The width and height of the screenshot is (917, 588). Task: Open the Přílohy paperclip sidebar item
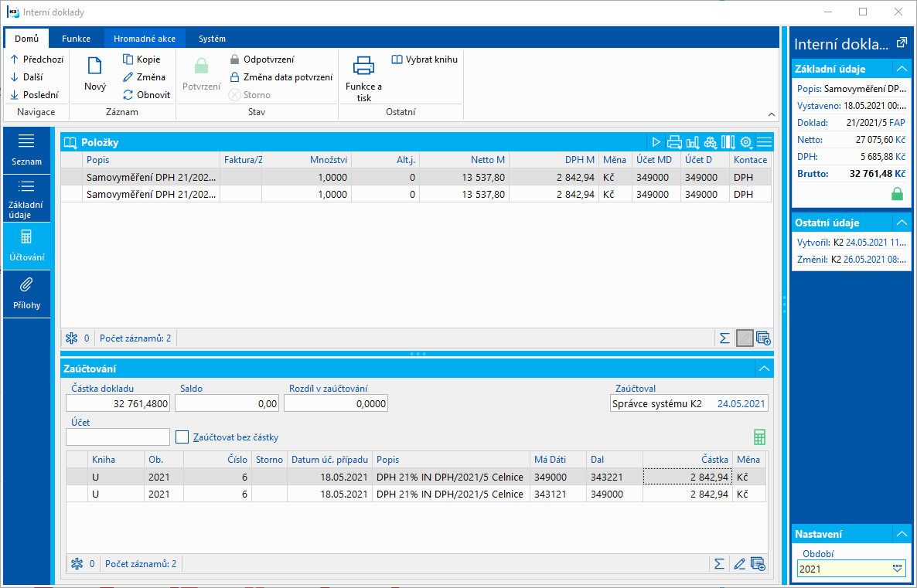pos(26,293)
